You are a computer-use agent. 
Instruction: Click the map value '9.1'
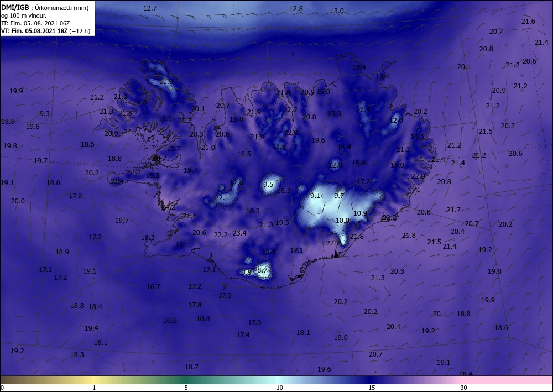pos(315,196)
